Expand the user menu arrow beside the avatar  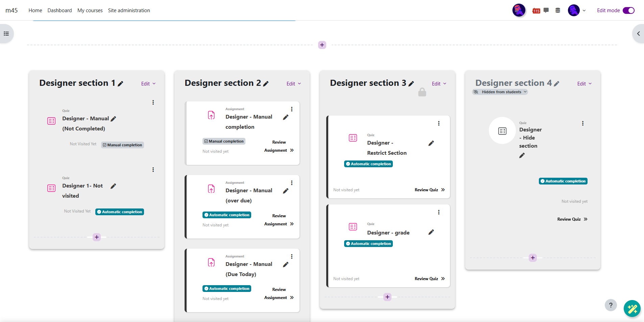(x=584, y=10)
